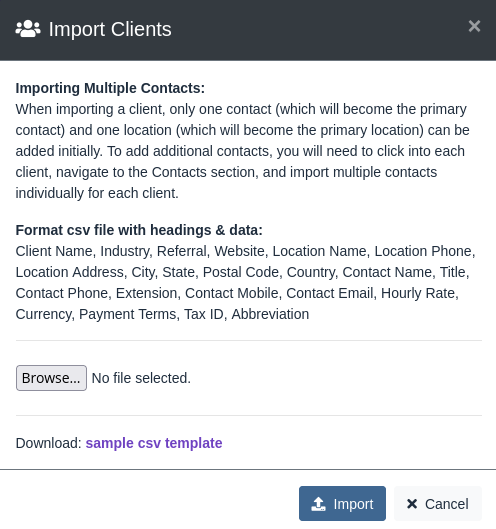This screenshot has width=496, height=529.
Task: Click the "No file selected." label
Action: (141, 378)
